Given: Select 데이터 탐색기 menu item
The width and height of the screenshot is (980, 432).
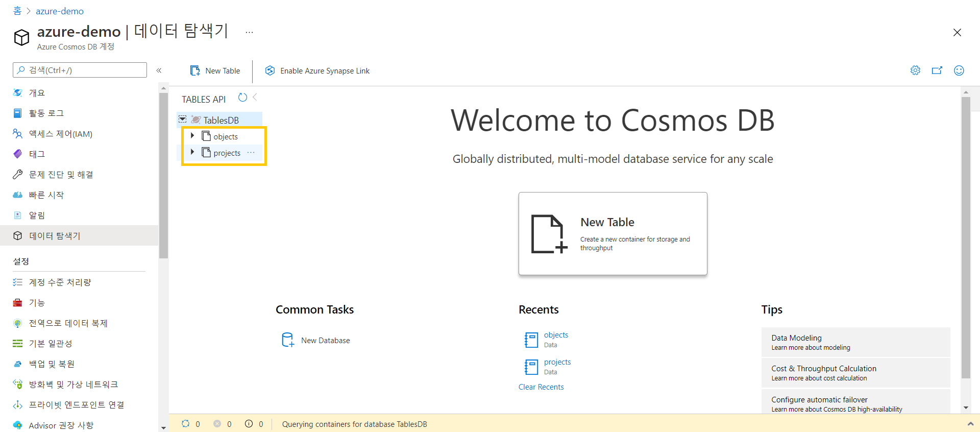Looking at the screenshot, I should point(79,235).
